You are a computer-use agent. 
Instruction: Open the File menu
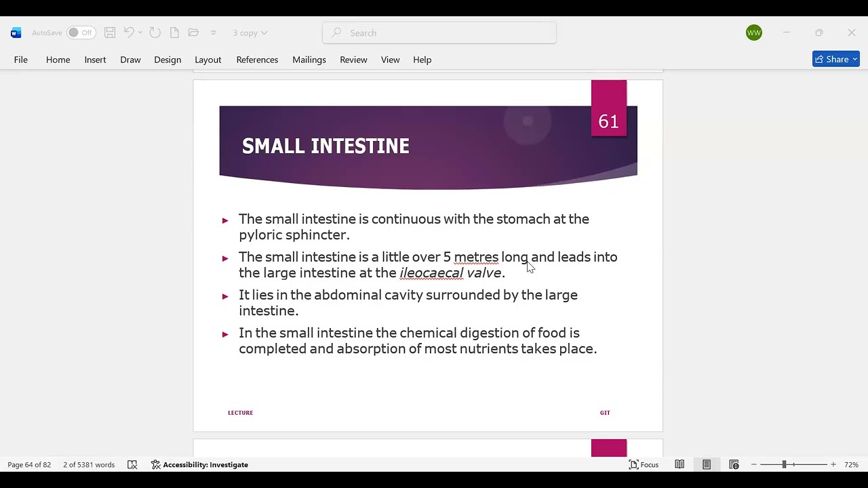(x=21, y=60)
